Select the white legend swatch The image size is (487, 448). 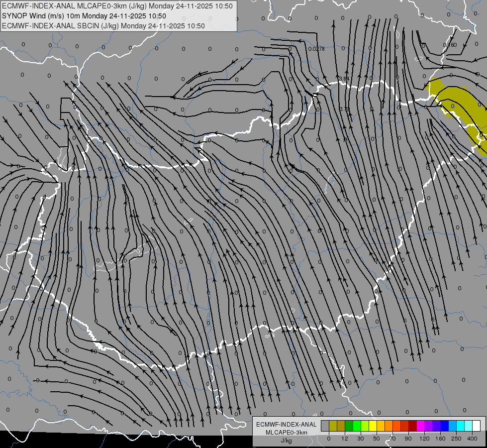[477, 426]
